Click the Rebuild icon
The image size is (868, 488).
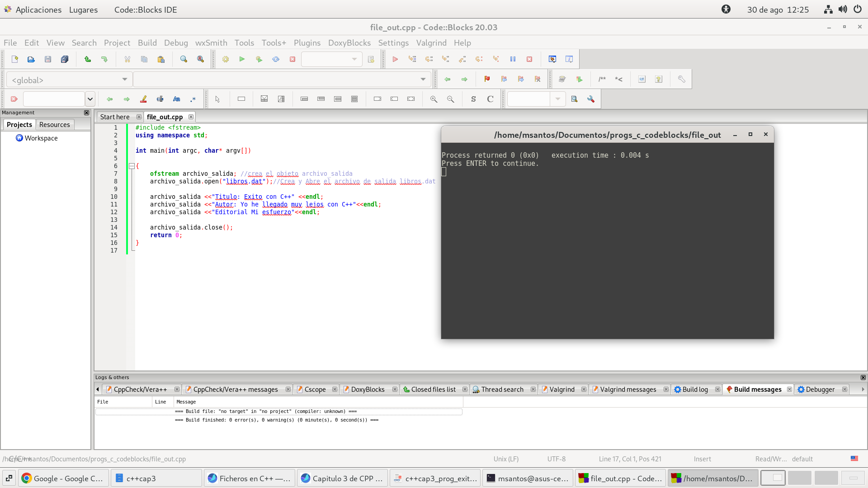click(x=275, y=59)
